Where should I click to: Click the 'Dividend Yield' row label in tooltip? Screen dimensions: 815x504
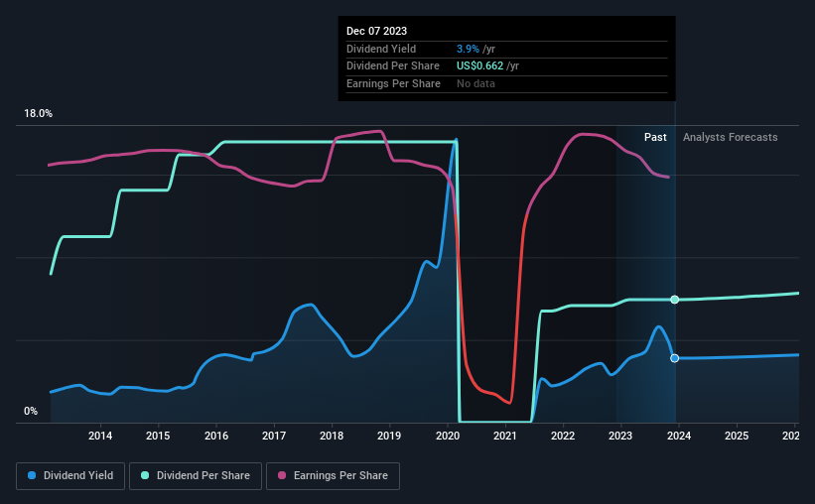point(381,49)
